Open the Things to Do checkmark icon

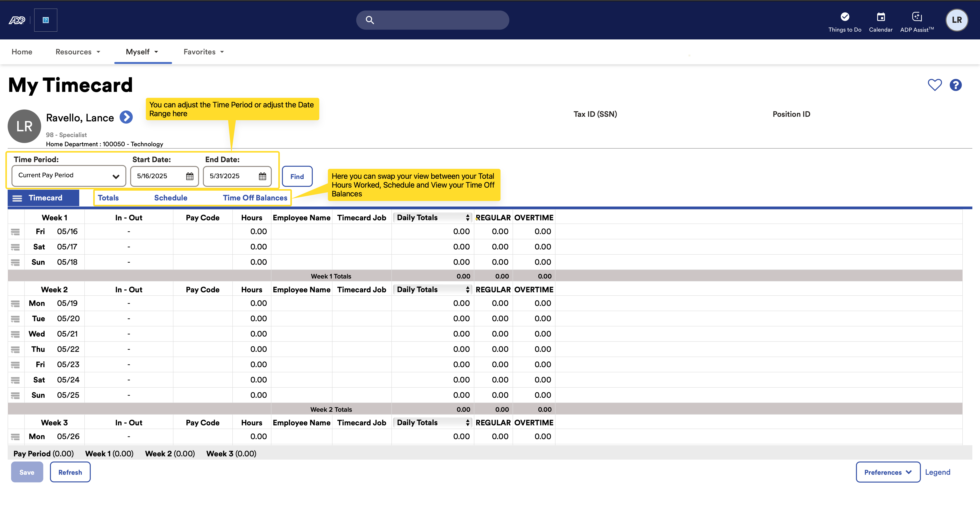[844, 17]
